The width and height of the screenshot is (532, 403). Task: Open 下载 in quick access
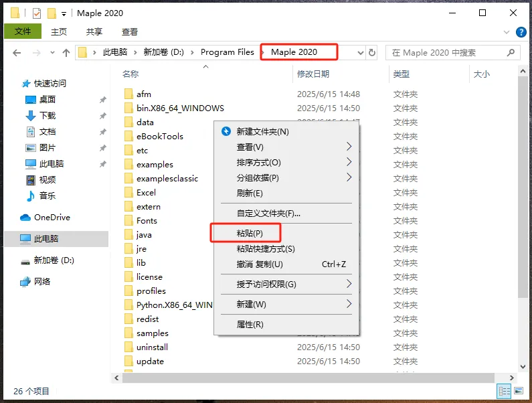click(47, 115)
